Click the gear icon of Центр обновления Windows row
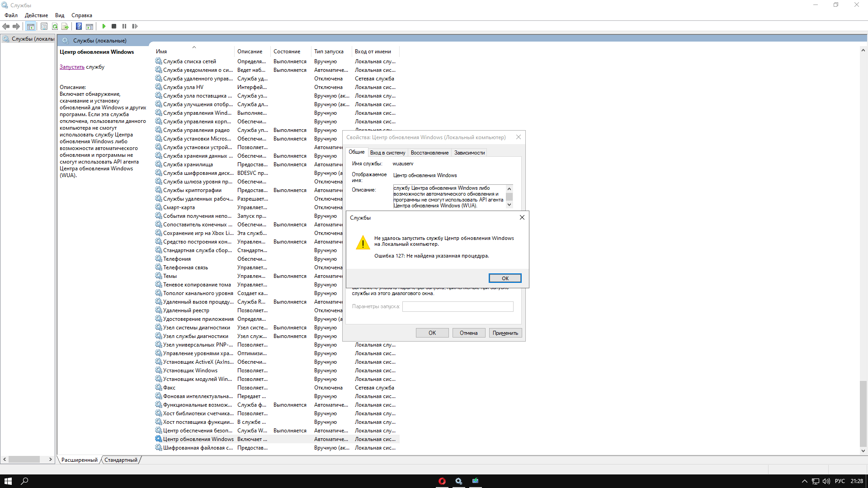The image size is (868, 488). [x=158, y=439]
